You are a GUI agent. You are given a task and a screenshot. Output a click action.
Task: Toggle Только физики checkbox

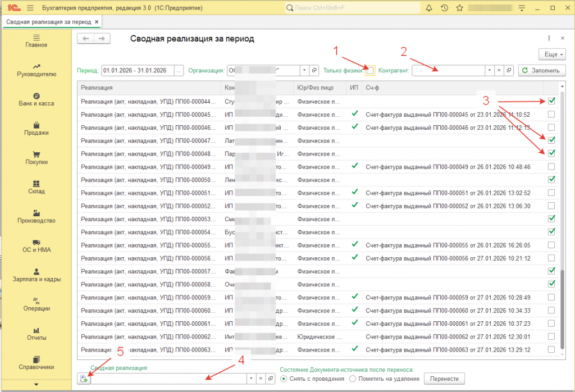(x=371, y=70)
